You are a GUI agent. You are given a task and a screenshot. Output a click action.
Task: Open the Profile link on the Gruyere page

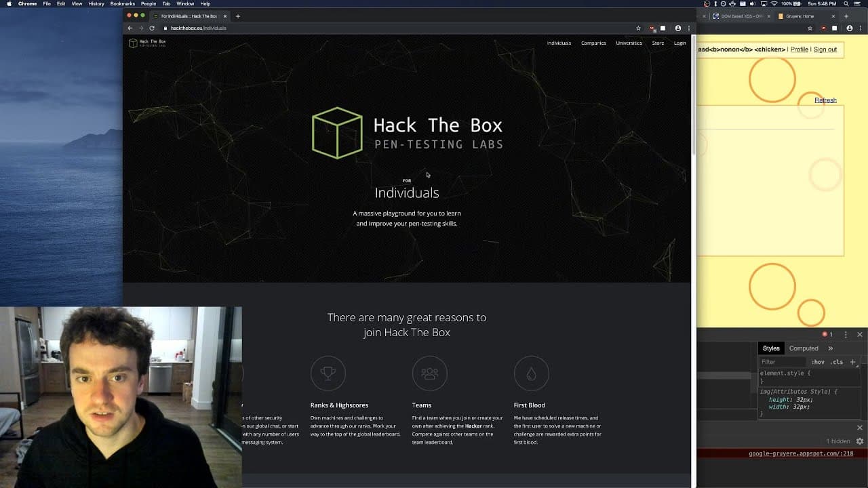coord(800,49)
